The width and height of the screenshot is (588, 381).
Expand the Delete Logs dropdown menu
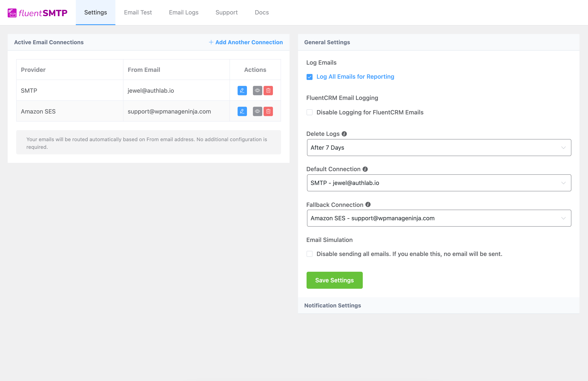(439, 148)
